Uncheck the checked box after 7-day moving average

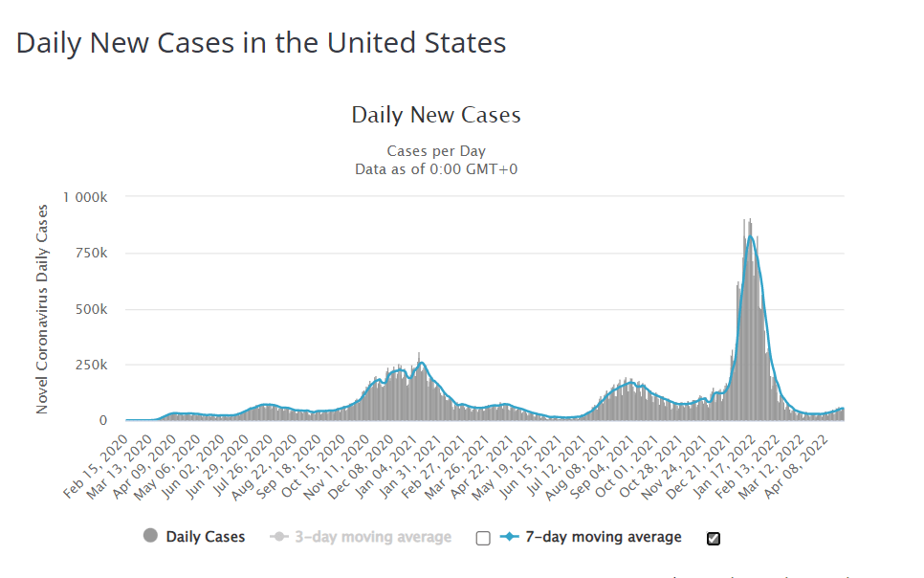pos(713,538)
